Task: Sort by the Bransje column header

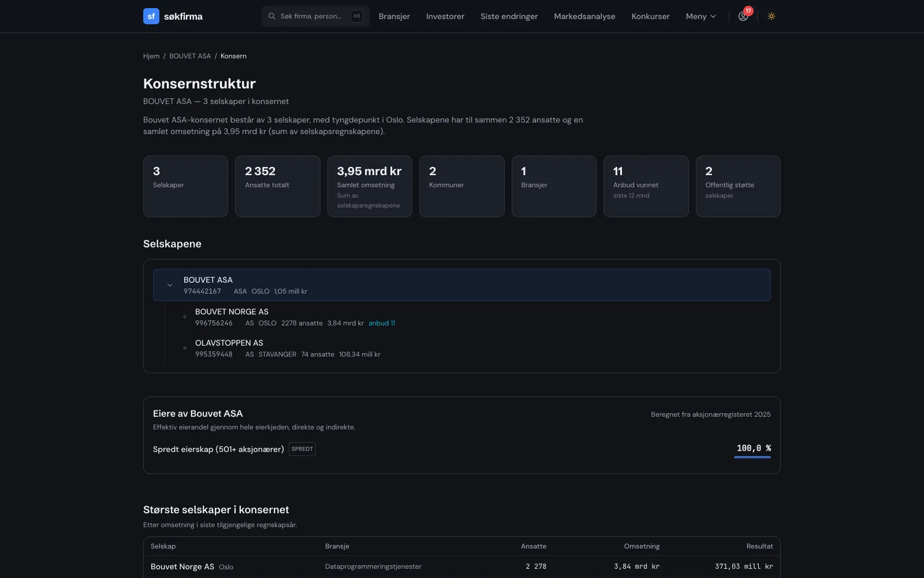Action: click(337, 546)
